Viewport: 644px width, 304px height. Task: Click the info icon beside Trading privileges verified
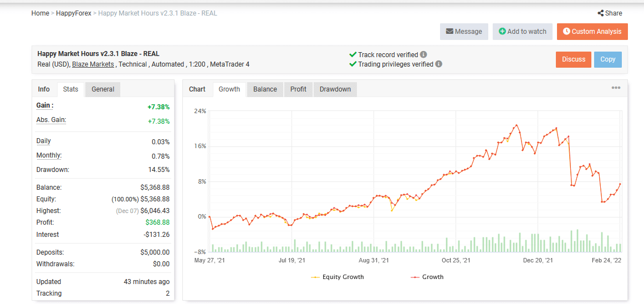[438, 64]
